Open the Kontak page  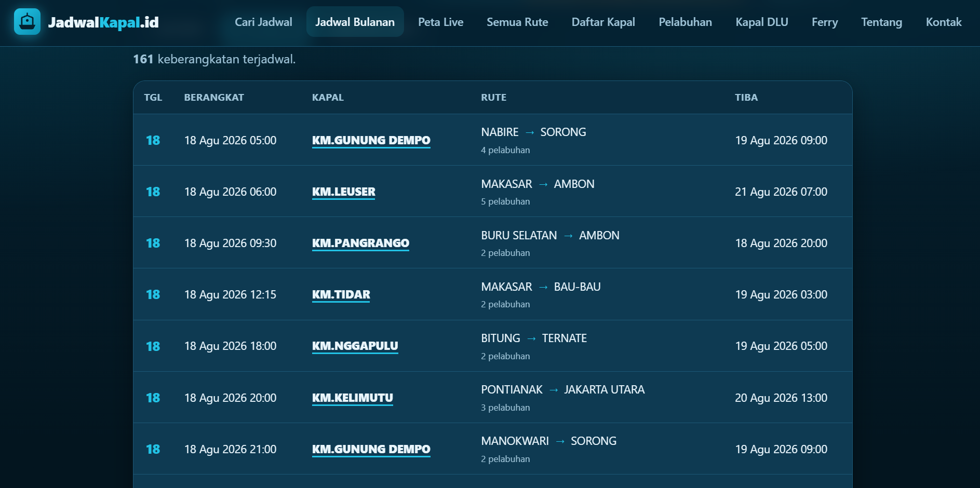pos(943,22)
